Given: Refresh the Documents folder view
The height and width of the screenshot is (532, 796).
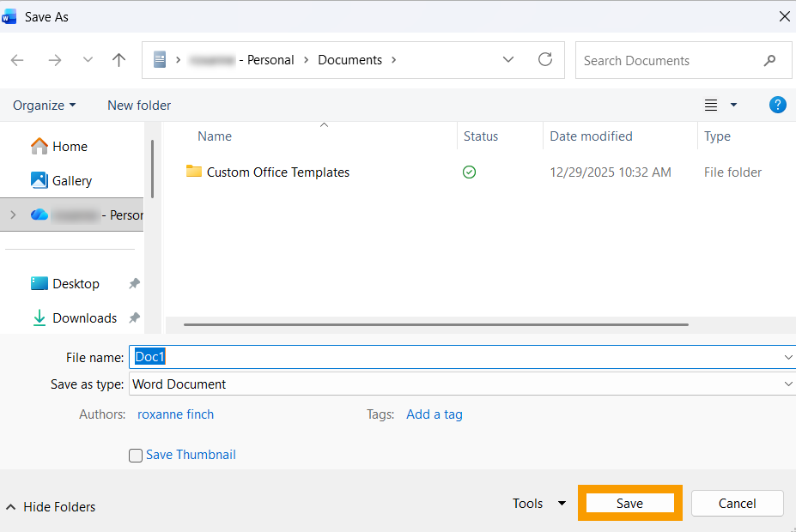Looking at the screenshot, I should tap(545, 60).
